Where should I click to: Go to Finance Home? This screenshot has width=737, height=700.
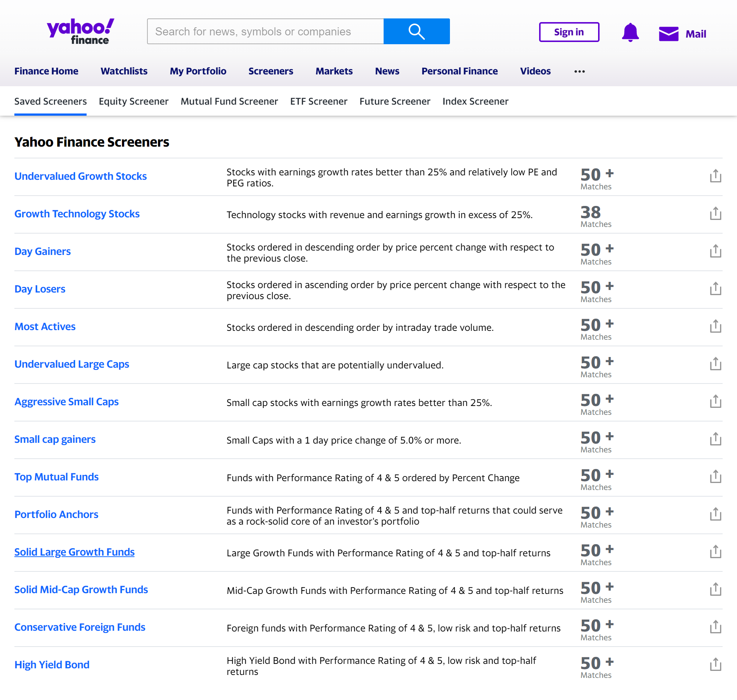[x=46, y=71]
